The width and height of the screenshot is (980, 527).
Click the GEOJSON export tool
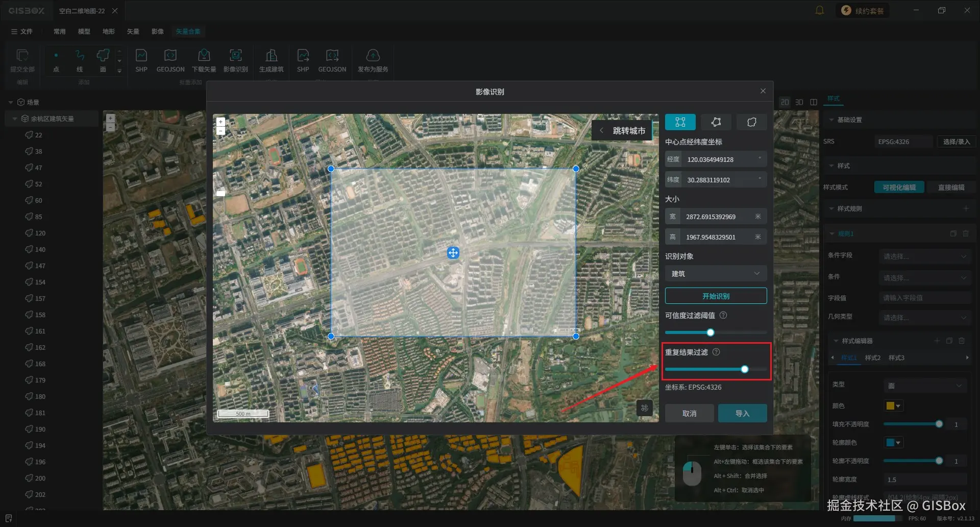coord(332,61)
